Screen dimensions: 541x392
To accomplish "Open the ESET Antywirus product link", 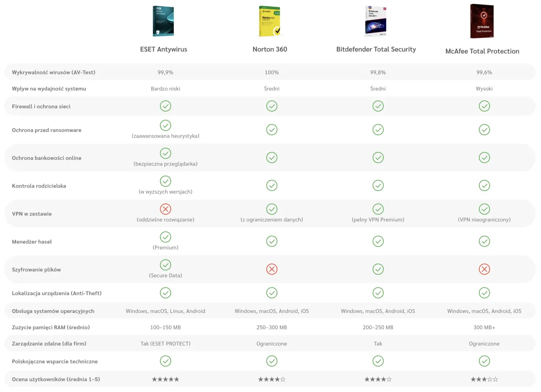I will (164, 49).
